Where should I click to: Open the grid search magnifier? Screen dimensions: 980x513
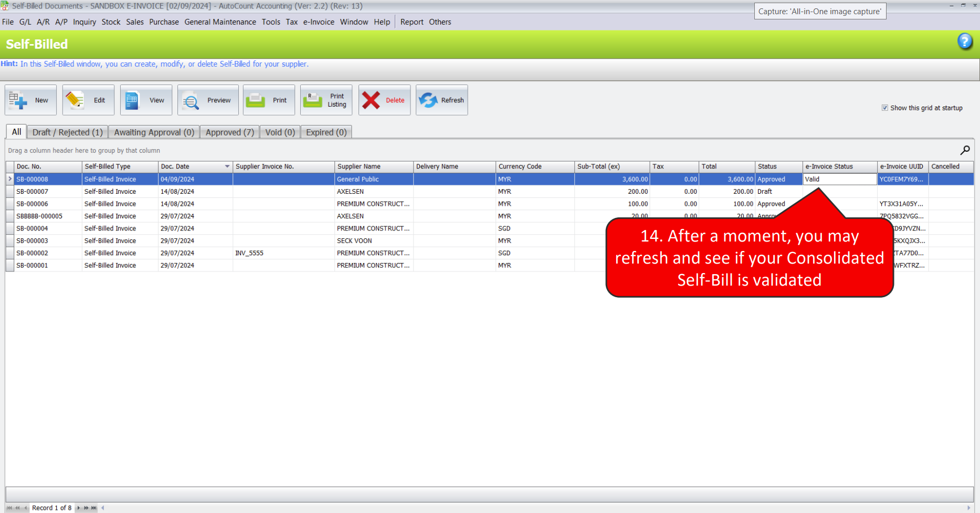[x=965, y=151]
